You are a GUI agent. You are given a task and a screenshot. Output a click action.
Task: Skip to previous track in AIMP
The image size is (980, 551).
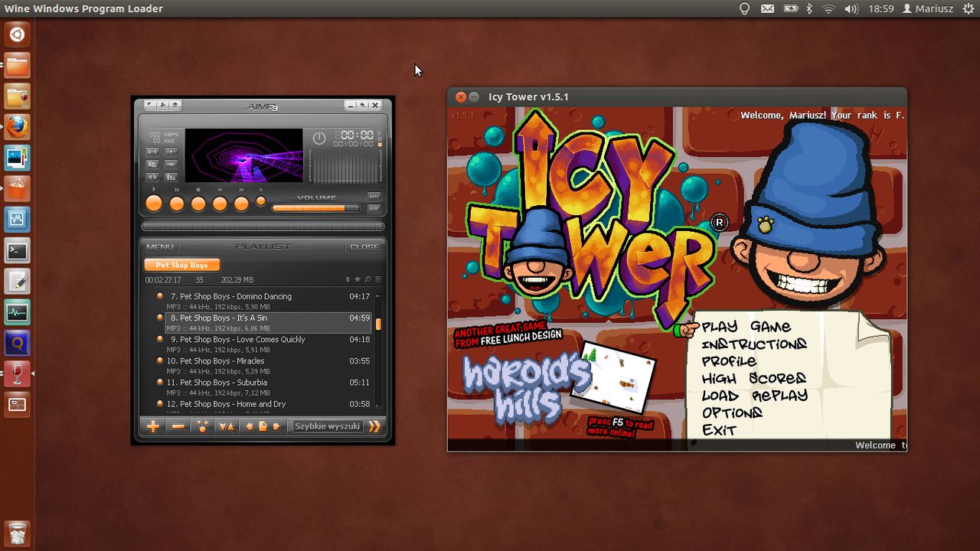point(220,204)
